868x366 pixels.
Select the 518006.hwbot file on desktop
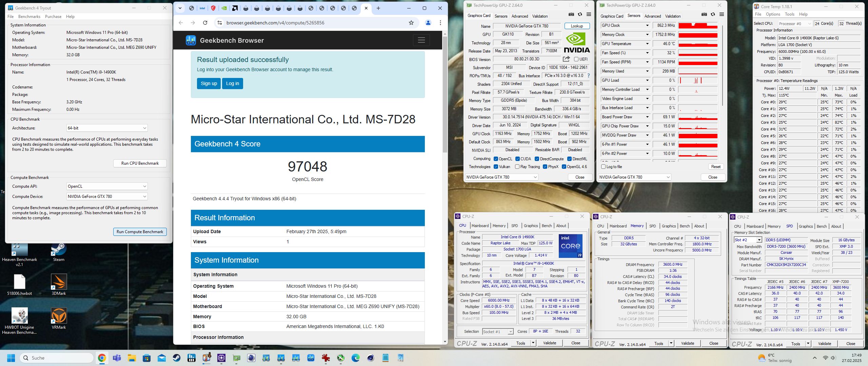[x=19, y=285]
